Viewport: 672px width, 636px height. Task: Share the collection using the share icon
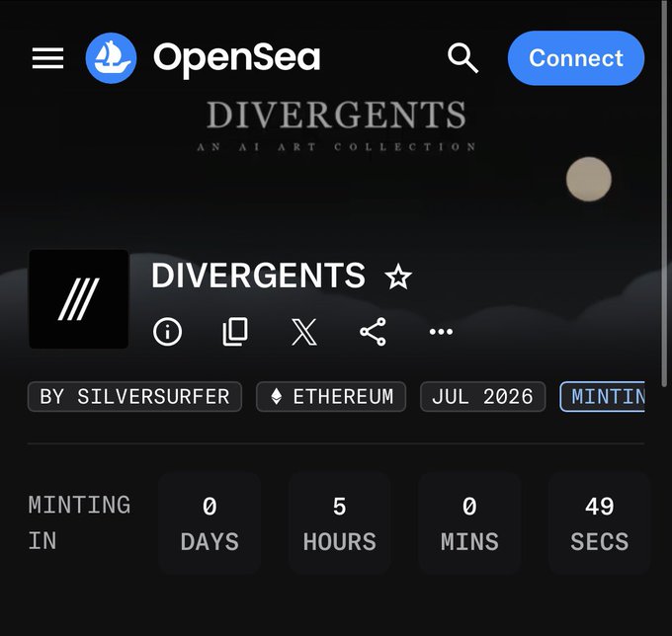coord(373,332)
